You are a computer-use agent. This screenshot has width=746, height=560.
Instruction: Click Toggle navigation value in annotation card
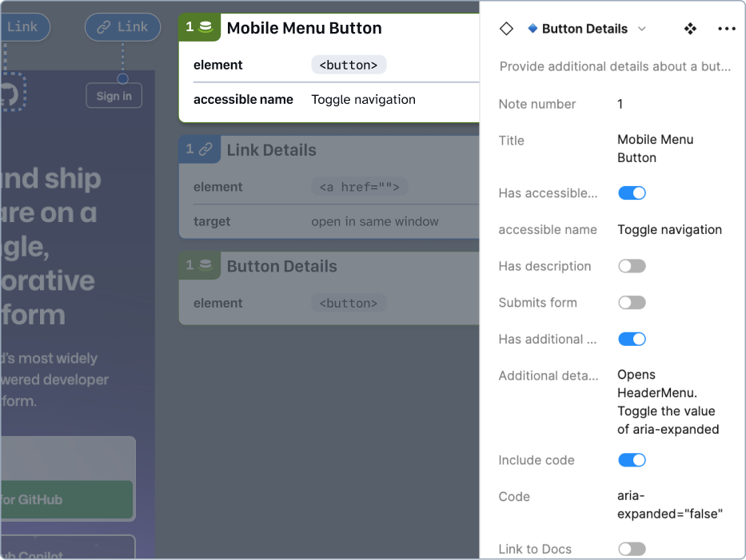click(364, 99)
